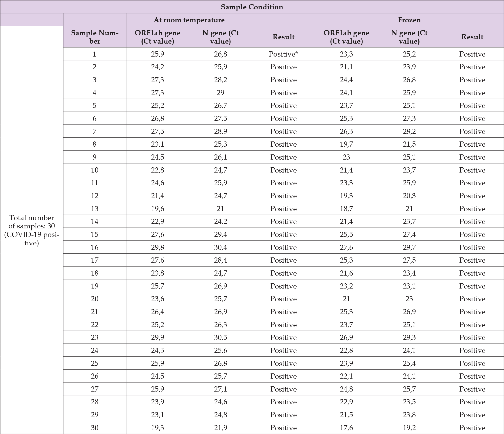Viewport: 504px width, 434px height.
Task: Select the "At room temperature" header cell
Action: [x=189, y=20]
